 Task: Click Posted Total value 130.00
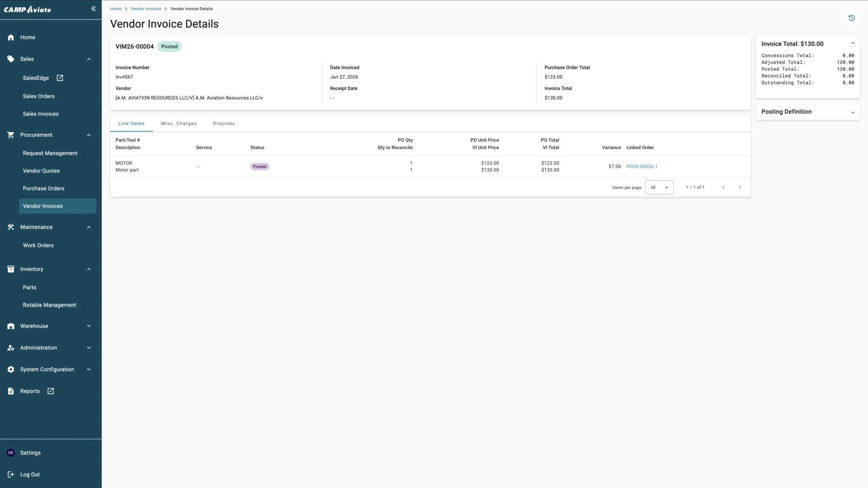point(845,69)
